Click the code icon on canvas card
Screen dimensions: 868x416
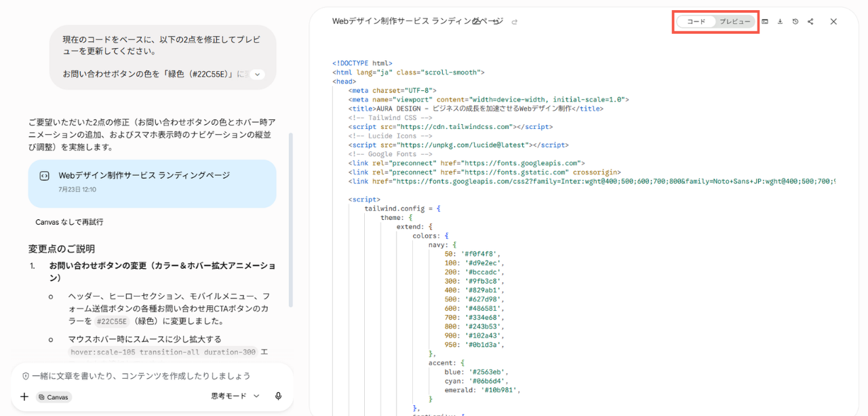(44, 176)
